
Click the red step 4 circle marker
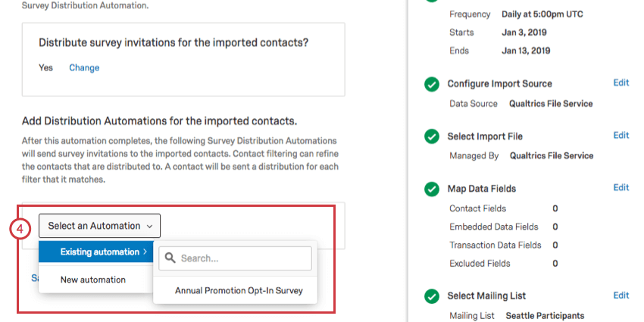(x=20, y=229)
